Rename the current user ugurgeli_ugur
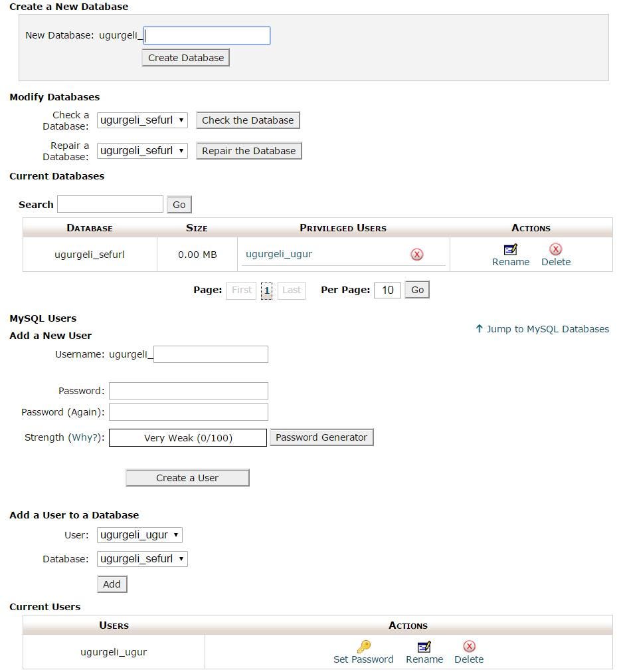This screenshot has width=621, height=672. coord(424,652)
